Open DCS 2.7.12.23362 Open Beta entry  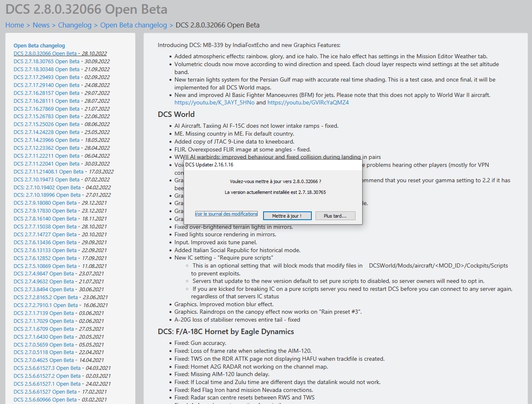(x=46, y=148)
